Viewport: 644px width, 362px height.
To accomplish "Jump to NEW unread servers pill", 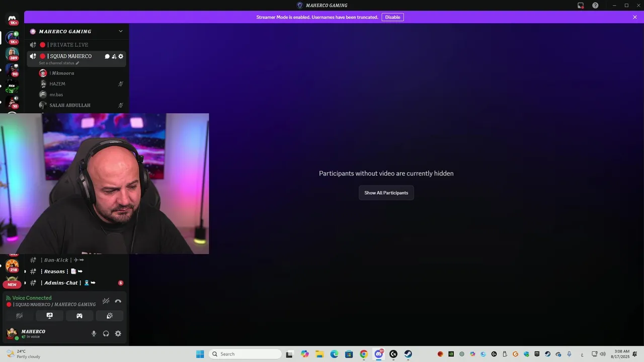I will pyautogui.click(x=12, y=285).
